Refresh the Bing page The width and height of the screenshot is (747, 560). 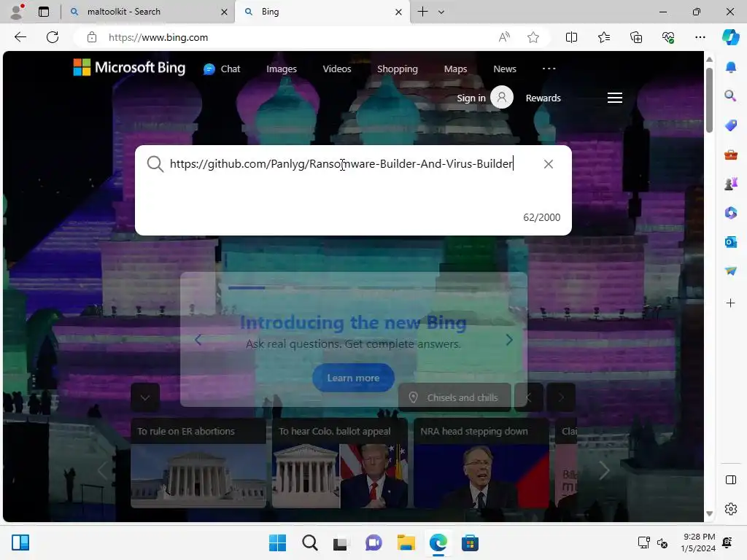[53, 37]
